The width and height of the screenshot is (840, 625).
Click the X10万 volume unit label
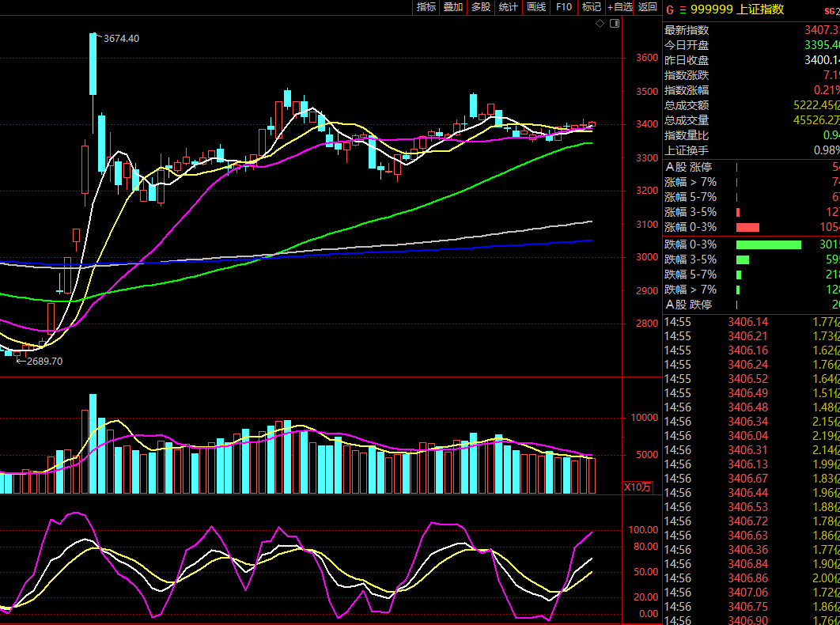tap(638, 487)
